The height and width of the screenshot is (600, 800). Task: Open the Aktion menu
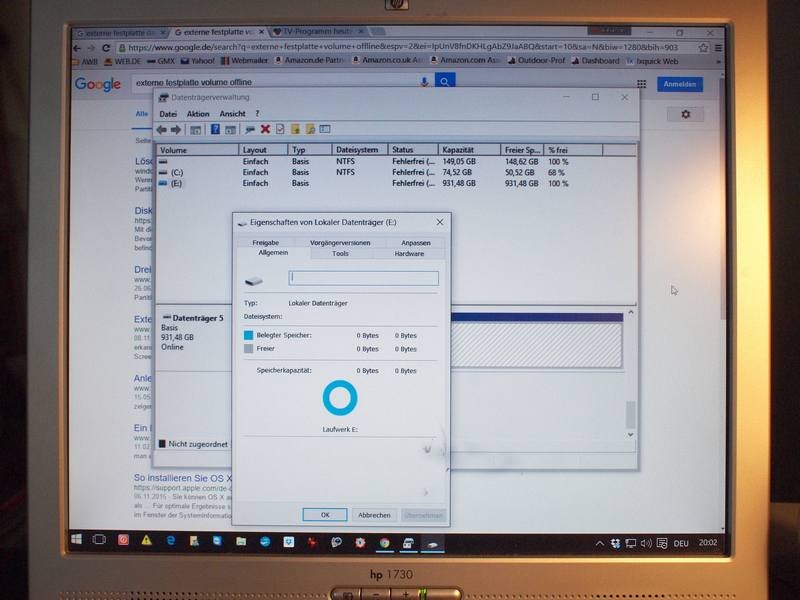198,114
